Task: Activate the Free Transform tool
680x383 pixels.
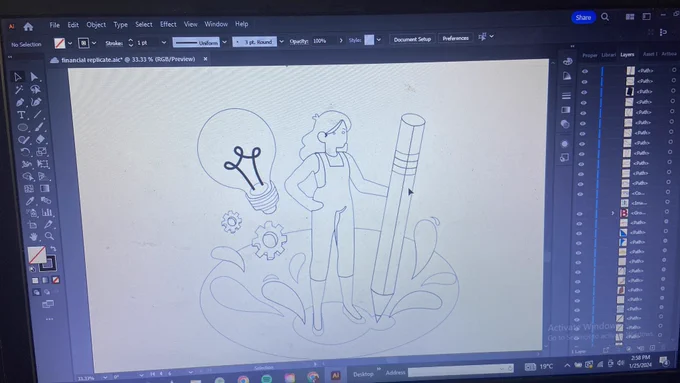Action: click(x=43, y=164)
